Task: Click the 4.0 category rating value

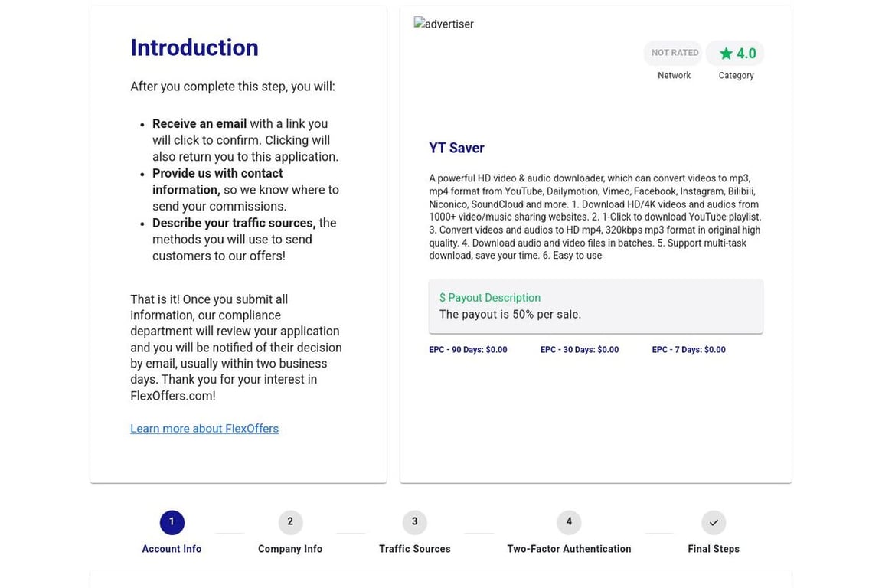Action: pyautogui.click(x=746, y=54)
